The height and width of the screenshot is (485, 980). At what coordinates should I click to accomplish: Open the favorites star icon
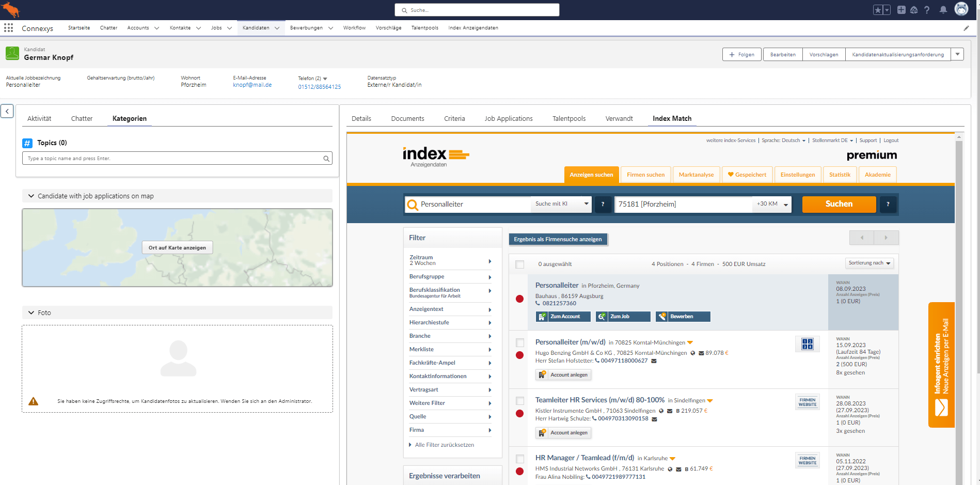click(878, 10)
